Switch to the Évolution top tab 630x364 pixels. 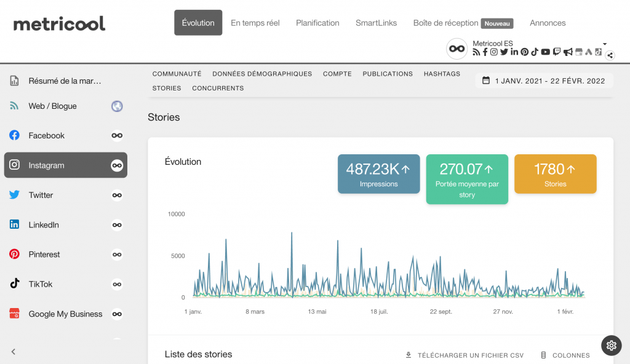(x=198, y=23)
